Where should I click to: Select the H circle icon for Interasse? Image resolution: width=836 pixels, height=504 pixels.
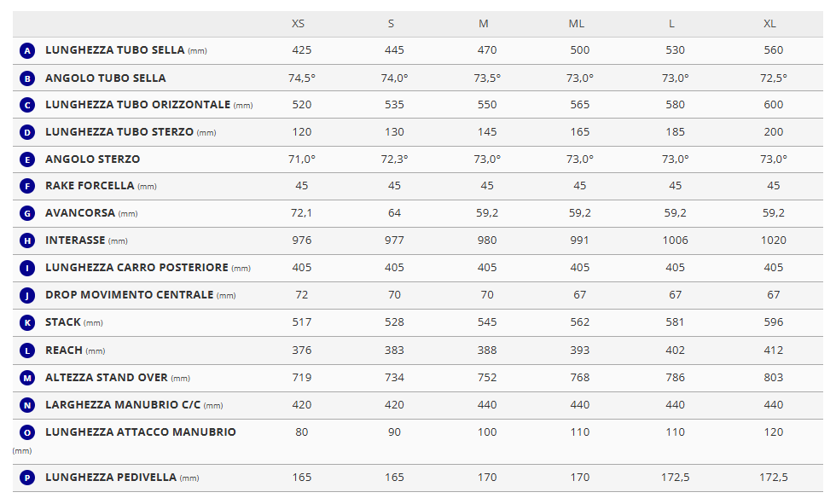click(27, 240)
